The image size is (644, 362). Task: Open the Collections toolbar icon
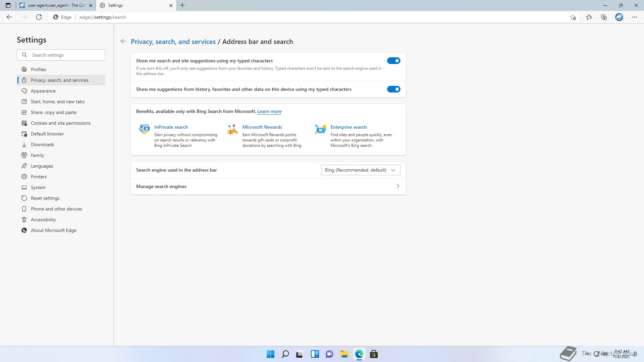tap(604, 17)
